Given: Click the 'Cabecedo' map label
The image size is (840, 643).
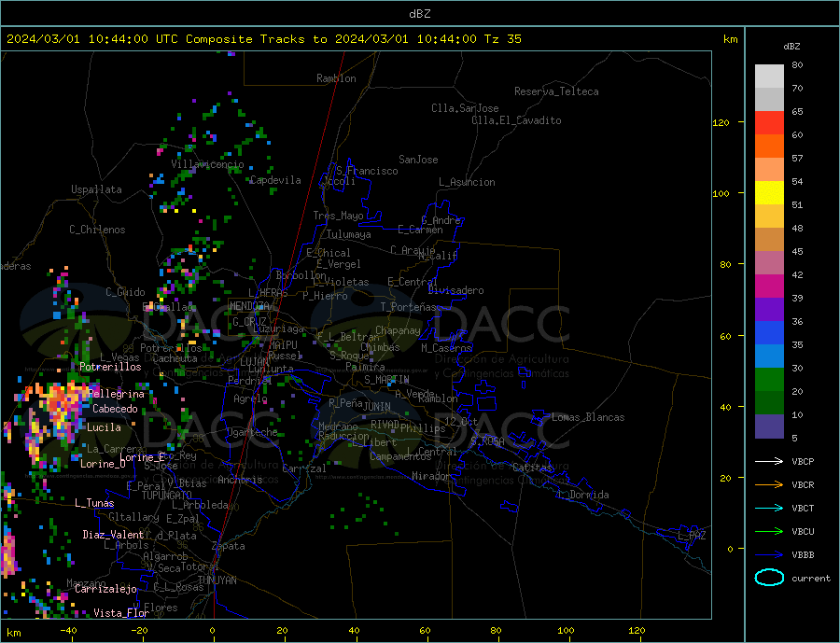Looking at the screenshot, I should (x=115, y=409).
